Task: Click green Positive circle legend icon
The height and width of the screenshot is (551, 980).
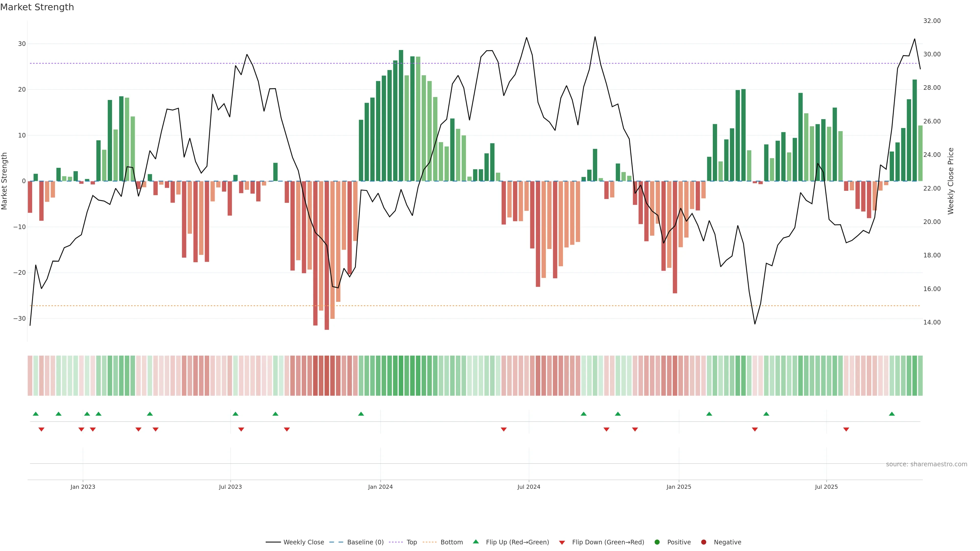Action: pos(657,542)
